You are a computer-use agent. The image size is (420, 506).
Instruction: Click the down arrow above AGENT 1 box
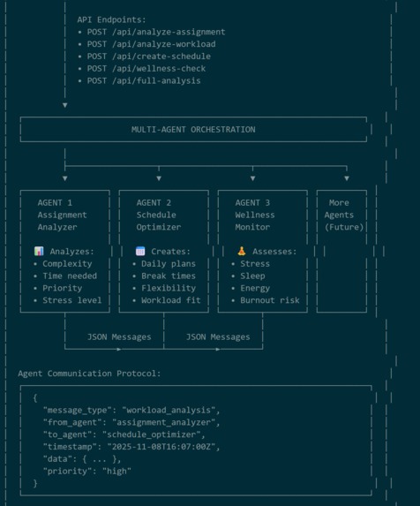64,178
